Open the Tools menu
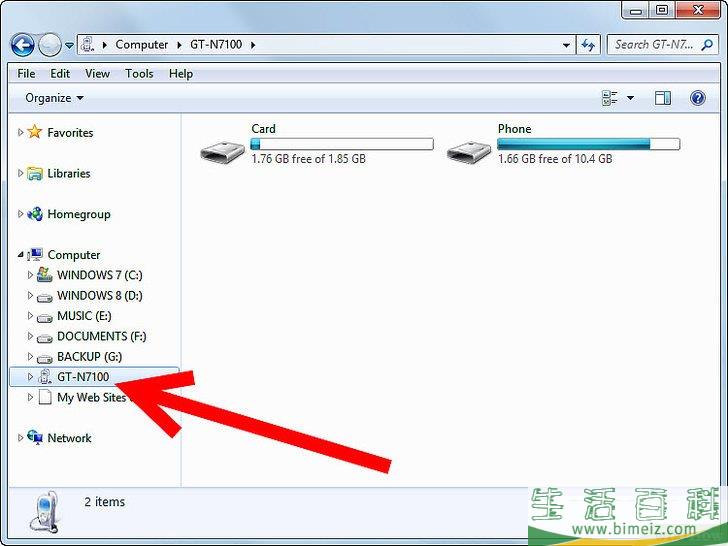The image size is (728, 546). coord(139,74)
